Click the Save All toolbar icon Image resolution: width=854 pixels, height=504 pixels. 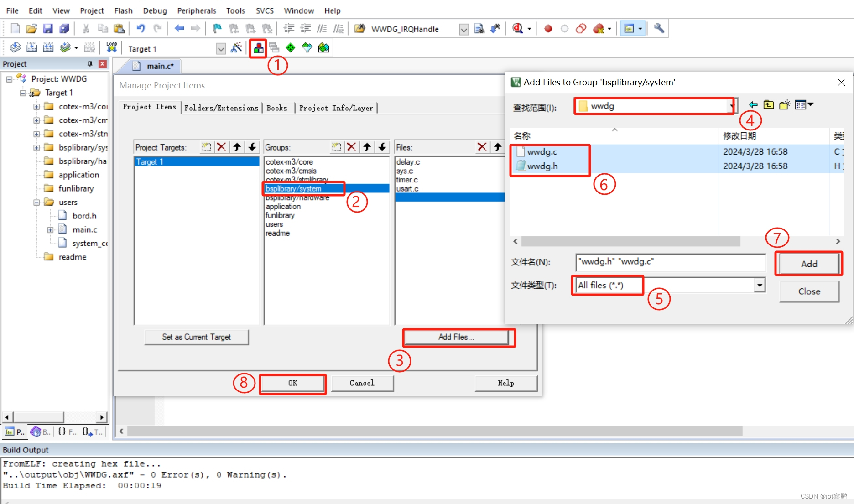click(x=64, y=29)
